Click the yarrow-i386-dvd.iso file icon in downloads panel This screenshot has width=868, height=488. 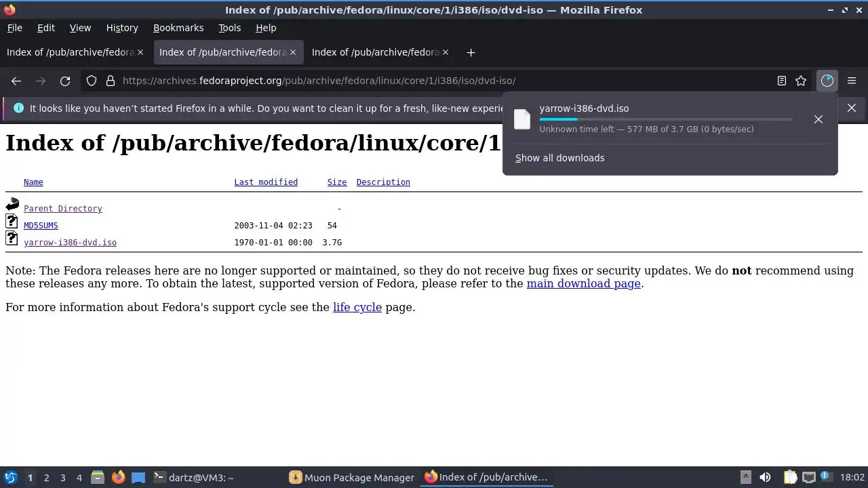coord(522,119)
